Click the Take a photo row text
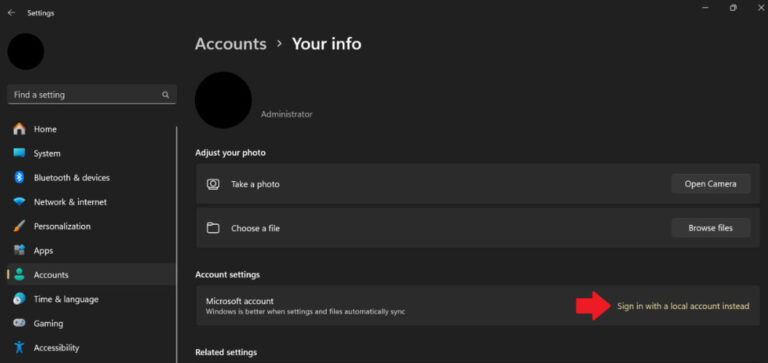The width and height of the screenshot is (768, 363). pyautogui.click(x=255, y=184)
